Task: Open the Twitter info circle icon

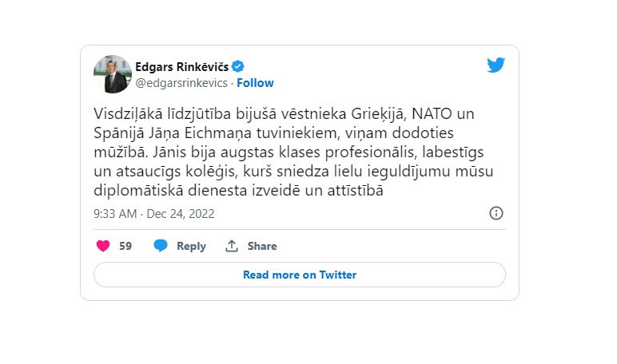Action: point(496,213)
